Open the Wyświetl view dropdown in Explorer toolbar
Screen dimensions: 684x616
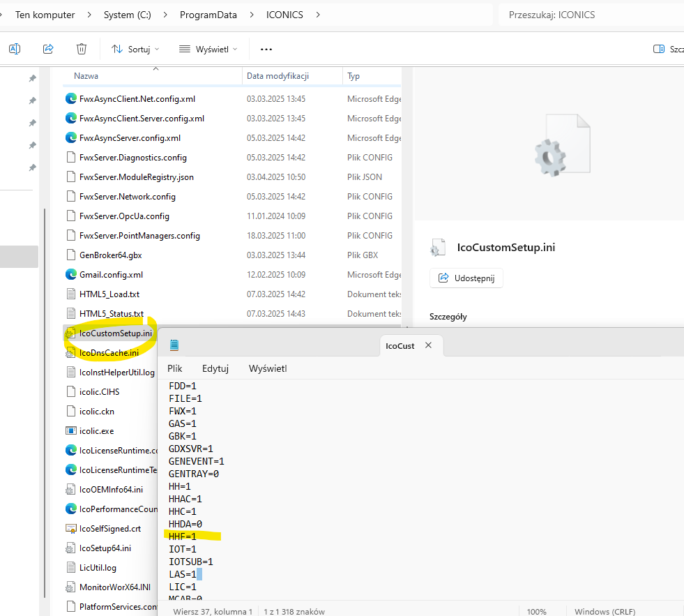208,50
